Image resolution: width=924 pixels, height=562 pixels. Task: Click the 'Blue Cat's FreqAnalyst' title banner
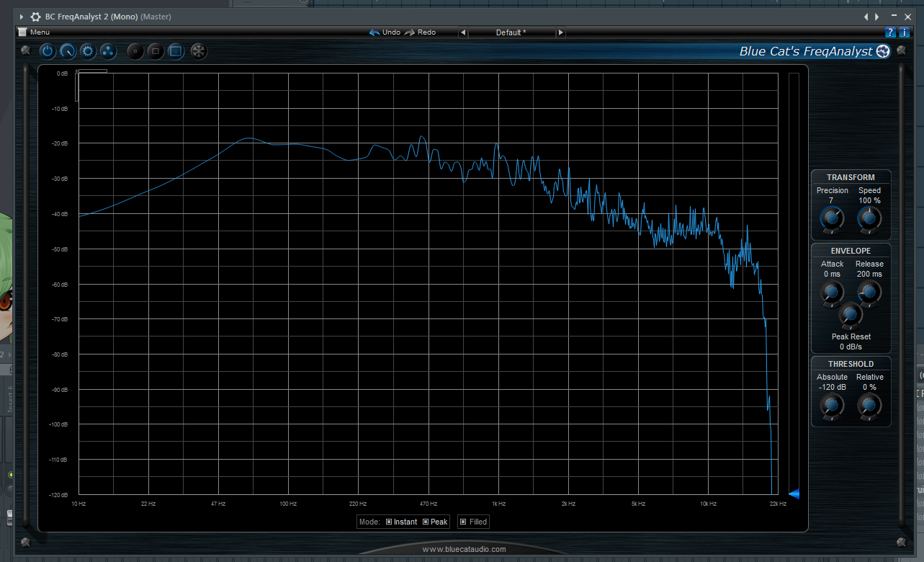pyautogui.click(x=806, y=51)
